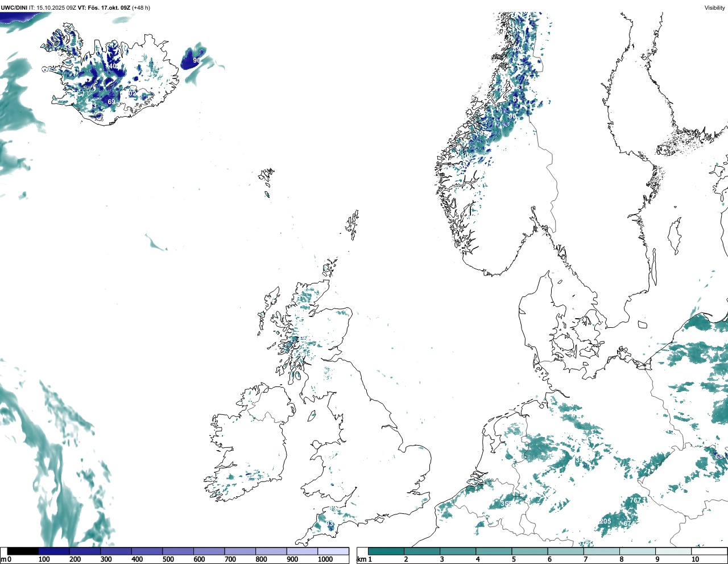Click the '40' value in northern Iceland
The height and width of the screenshot is (564, 728).
tap(113, 66)
